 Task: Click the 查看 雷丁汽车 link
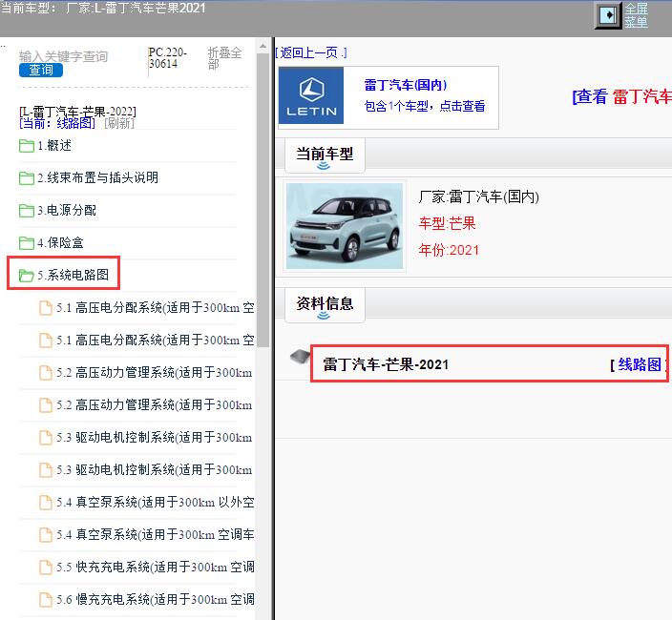(x=621, y=96)
